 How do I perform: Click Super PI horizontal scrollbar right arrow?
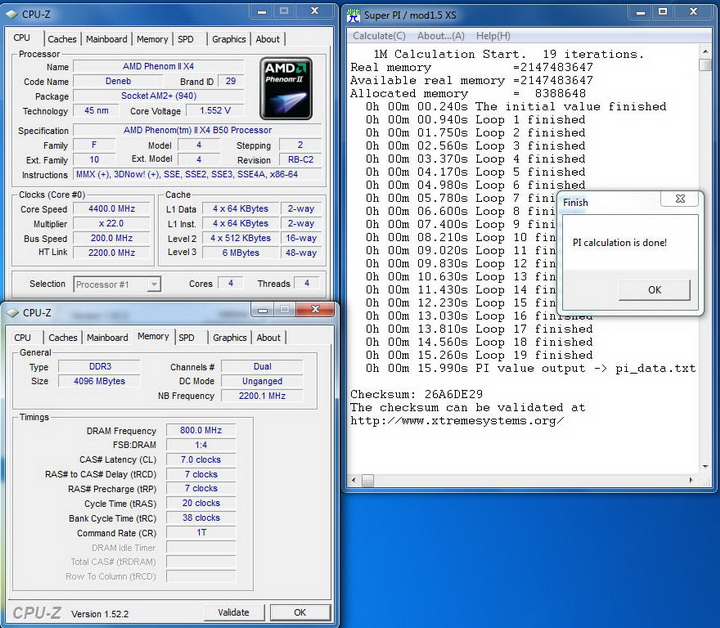[x=692, y=481]
